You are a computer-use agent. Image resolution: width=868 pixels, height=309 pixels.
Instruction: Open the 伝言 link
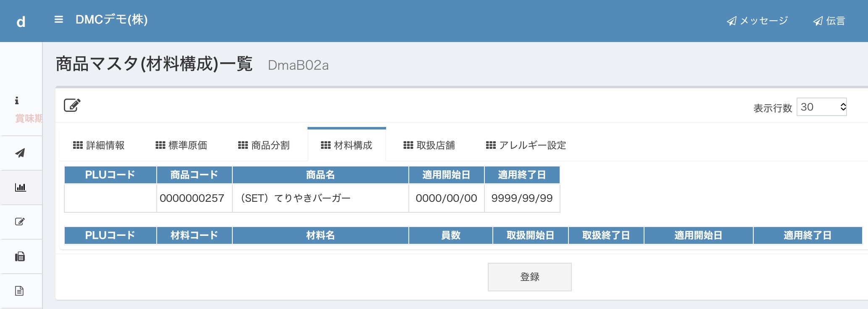[x=829, y=21]
